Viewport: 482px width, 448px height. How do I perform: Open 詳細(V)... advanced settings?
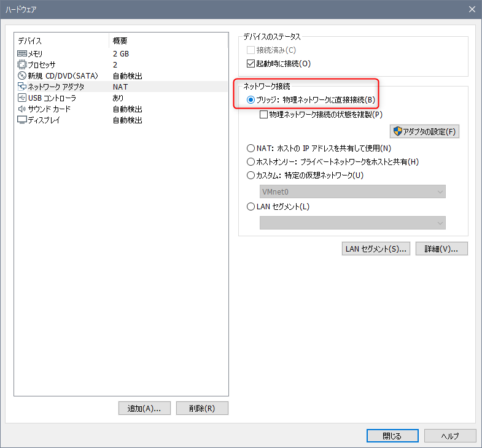point(441,249)
